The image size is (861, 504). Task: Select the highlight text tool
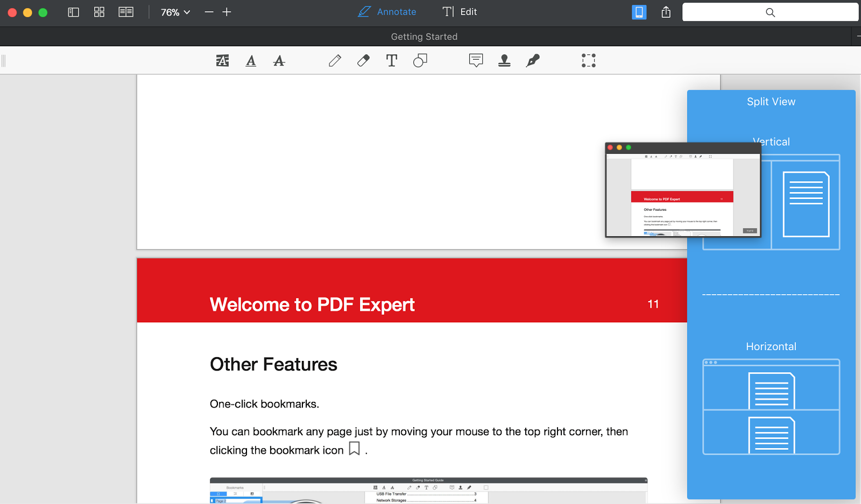pyautogui.click(x=222, y=61)
